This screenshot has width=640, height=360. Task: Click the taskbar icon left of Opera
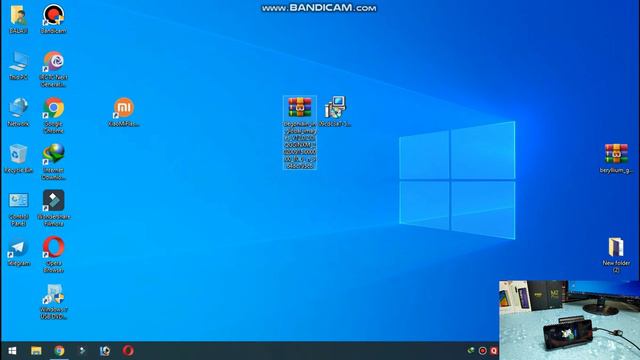pos(105,351)
